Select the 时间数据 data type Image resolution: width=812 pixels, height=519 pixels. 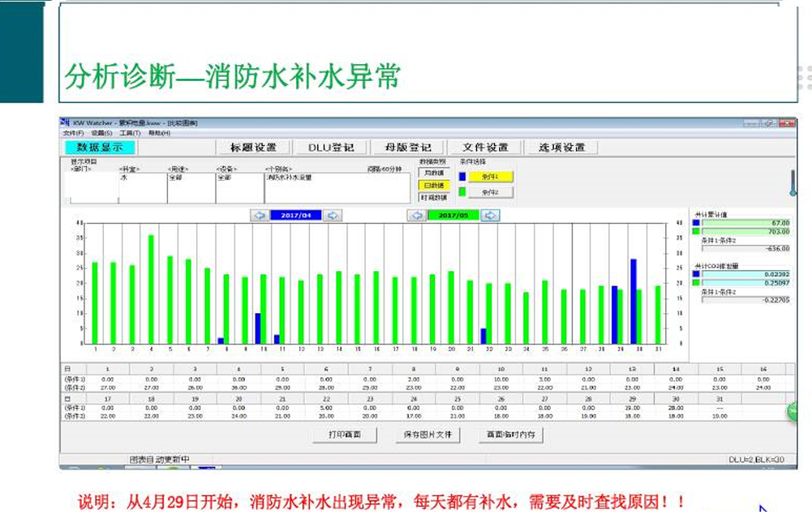[x=434, y=198]
